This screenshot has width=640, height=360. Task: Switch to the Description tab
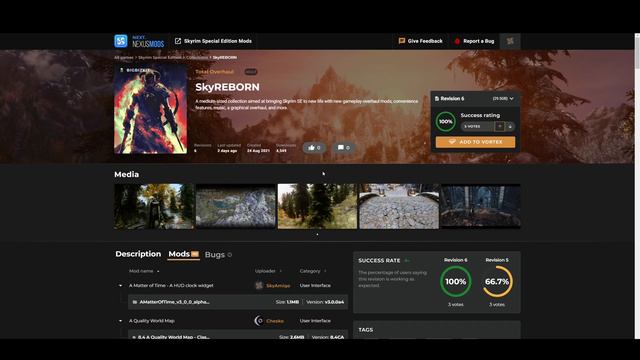point(138,254)
